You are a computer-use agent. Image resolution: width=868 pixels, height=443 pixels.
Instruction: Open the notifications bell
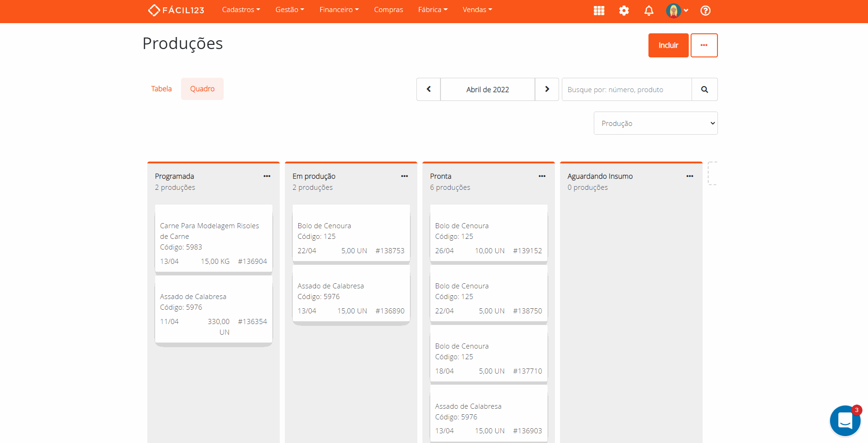pos(649,11)
